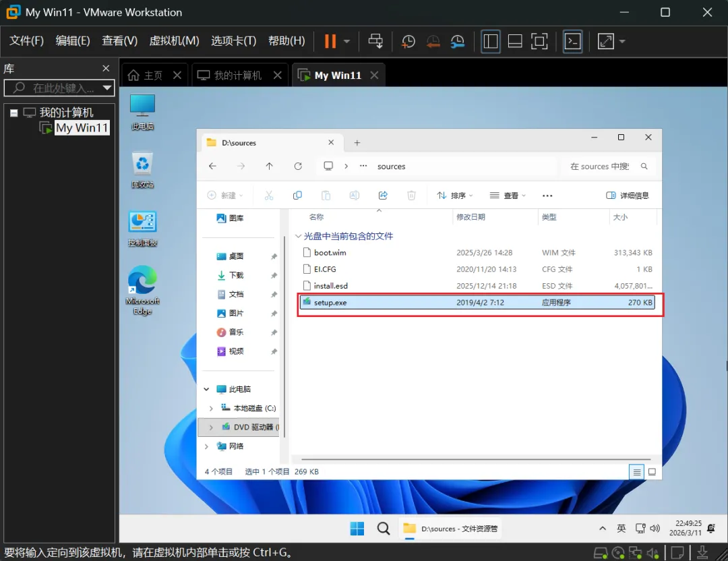Open the library search dropdown arrow
The width and height of the screenshot is (728, 561).
[107, 88]
